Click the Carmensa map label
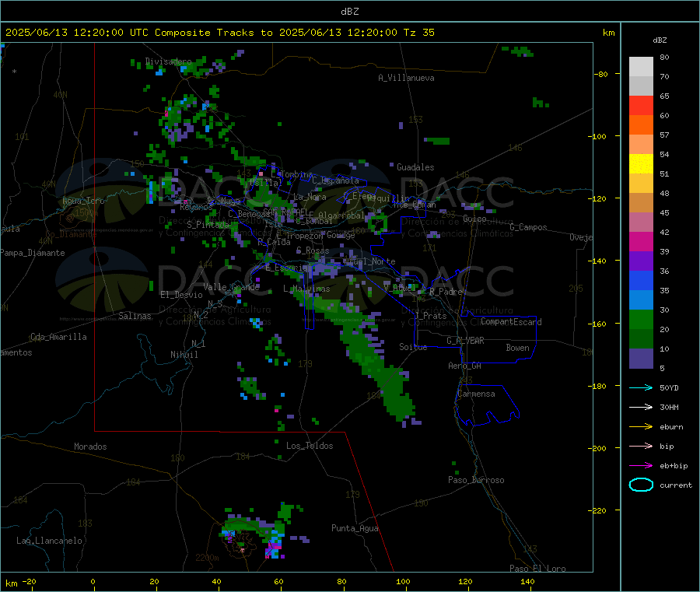The image size is (700, 592). coord(476,394)
